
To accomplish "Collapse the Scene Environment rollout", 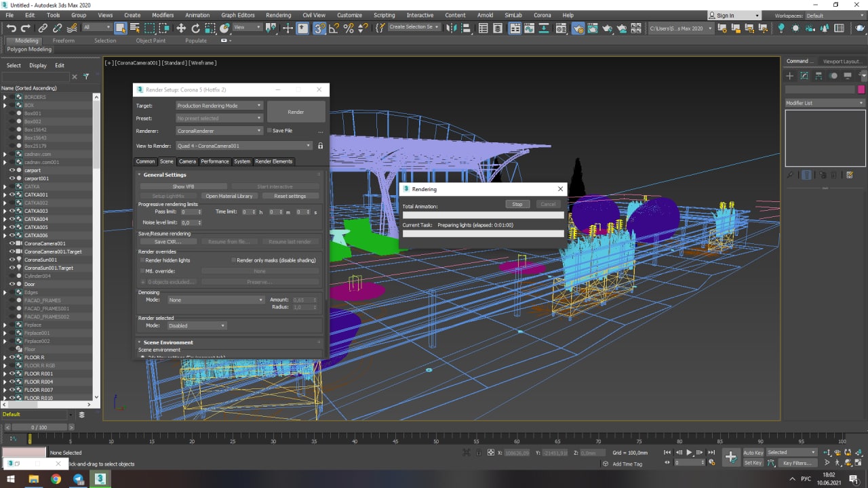I will click(x=167, y=342).
